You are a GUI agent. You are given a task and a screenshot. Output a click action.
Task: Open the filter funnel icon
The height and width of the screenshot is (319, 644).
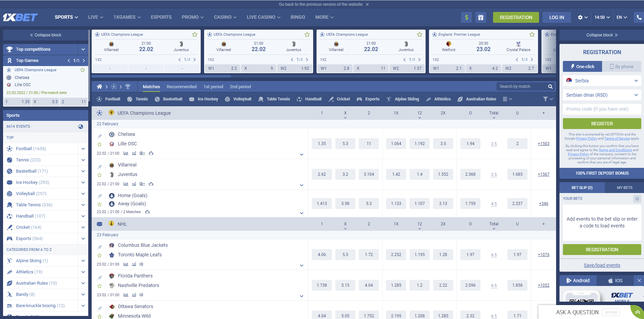[x=546, y=99]
